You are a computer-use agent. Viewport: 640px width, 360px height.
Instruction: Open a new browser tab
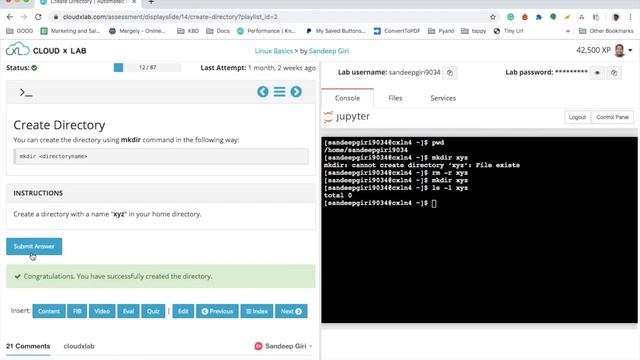pyautogui.click(x=151, y=2)
